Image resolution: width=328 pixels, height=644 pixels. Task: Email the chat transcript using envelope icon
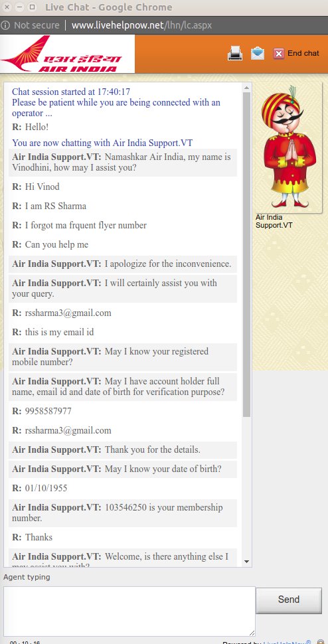click(258, 53)
